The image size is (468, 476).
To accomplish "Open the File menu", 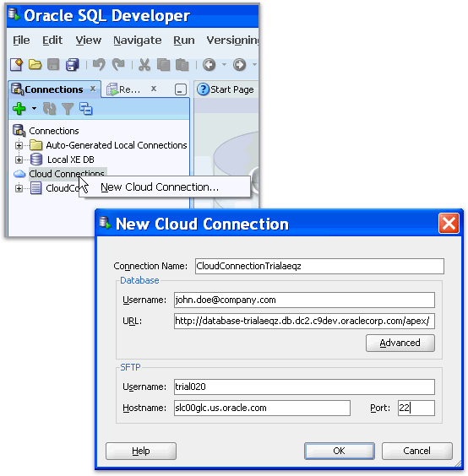I will [x=21, y=40].
